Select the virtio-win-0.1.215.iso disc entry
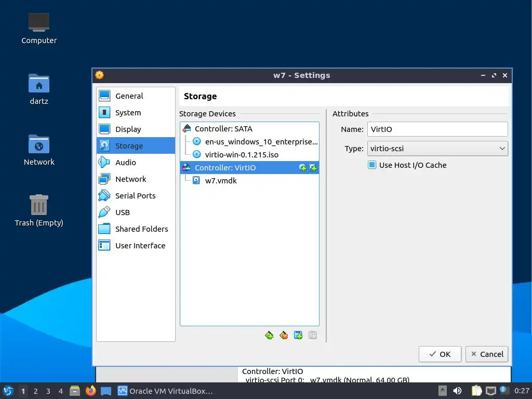 [x=255, y=155]
